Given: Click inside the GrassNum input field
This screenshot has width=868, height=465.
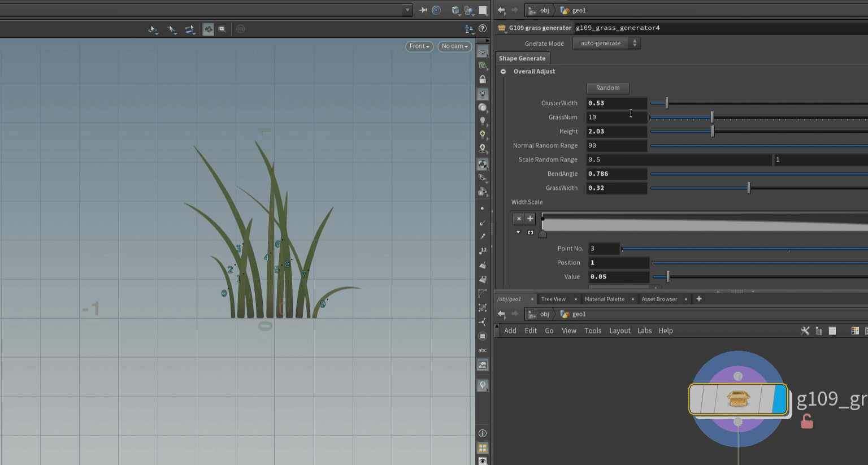Looking at the screenshot, I should 616,117.
